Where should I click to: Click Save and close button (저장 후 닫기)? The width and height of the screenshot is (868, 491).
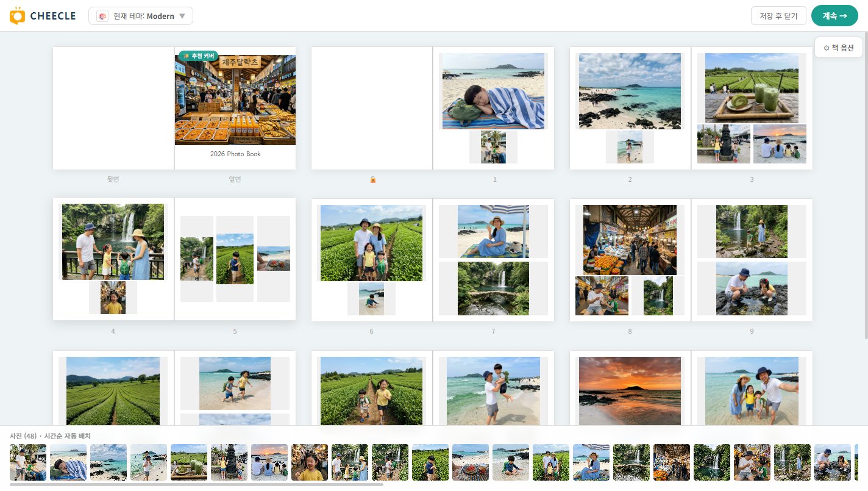(x=778, y=16)
